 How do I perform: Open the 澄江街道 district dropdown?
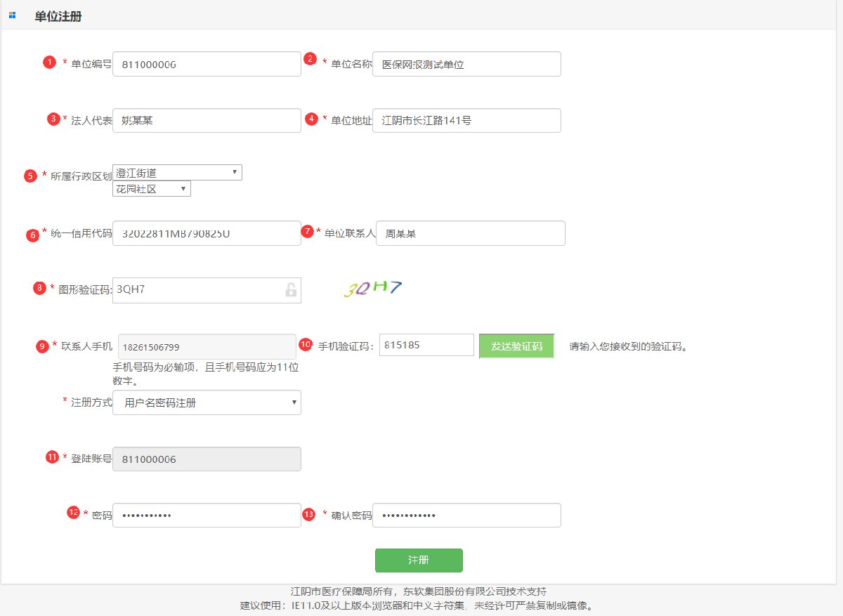click(177, 172)
